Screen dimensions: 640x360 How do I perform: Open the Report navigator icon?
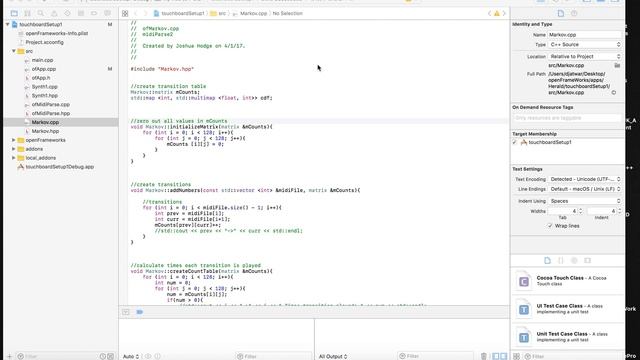point(107,13)
